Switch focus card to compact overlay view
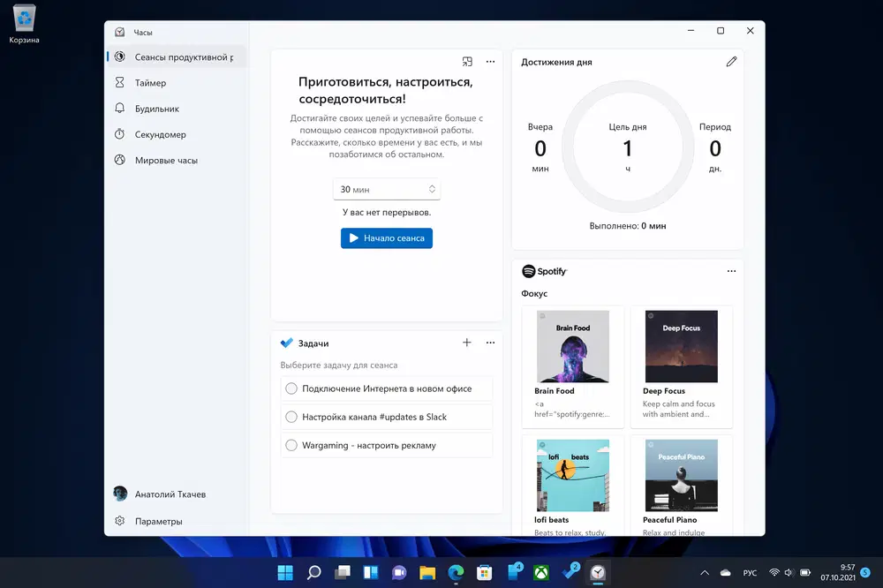883x588 pixels. point(467,62)
